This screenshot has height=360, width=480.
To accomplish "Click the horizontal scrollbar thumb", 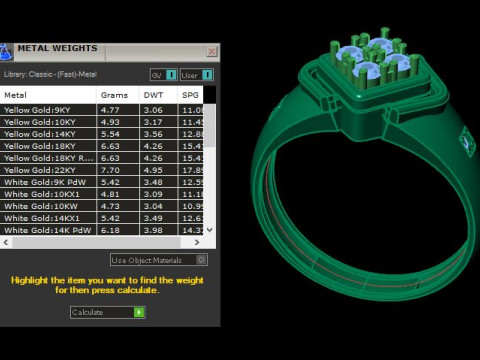I will 97,242.
